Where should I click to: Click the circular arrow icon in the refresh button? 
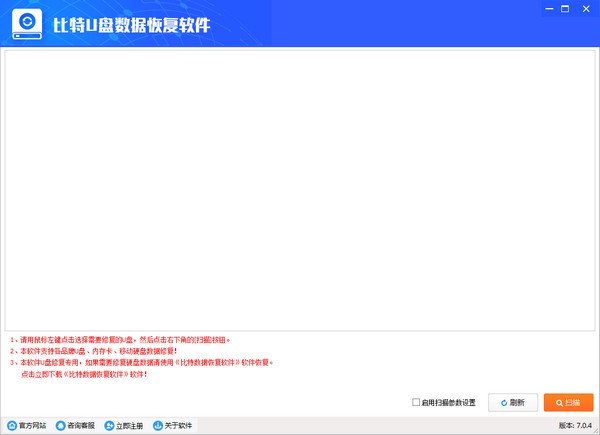pyautogui.click(x=504, y=403)
